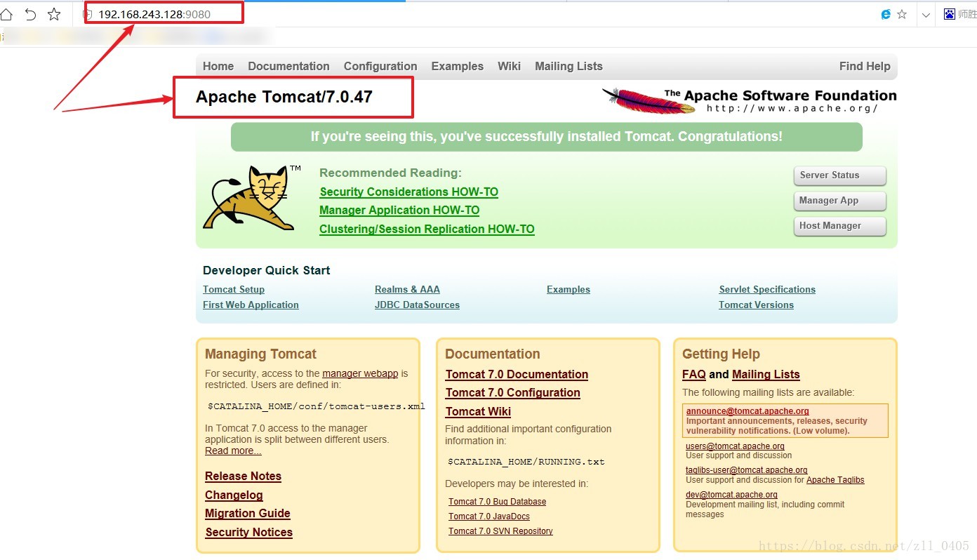Open Tomcat 7.0 Documentation link
The width and height of the screenshot is (977, 560).
click(517, 374)
